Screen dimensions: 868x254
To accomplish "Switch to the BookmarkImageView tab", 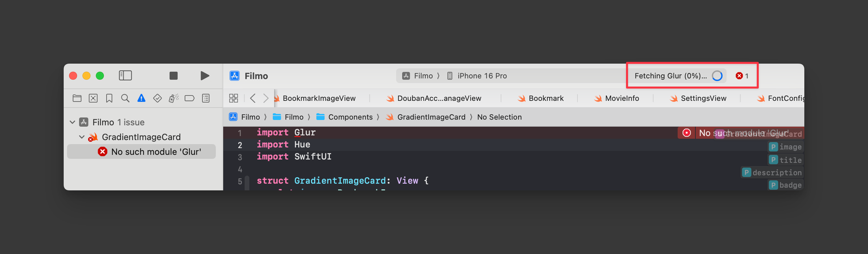I will coord(319,99).
